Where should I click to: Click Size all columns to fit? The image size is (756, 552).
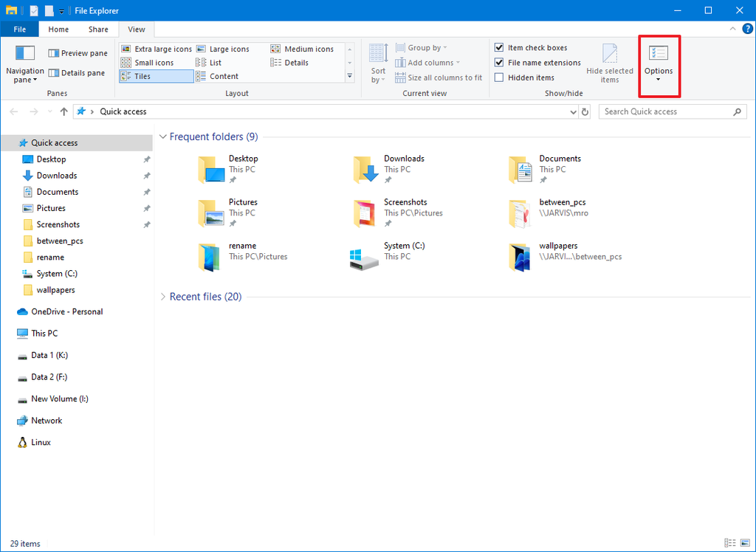(x=439, y=77)
